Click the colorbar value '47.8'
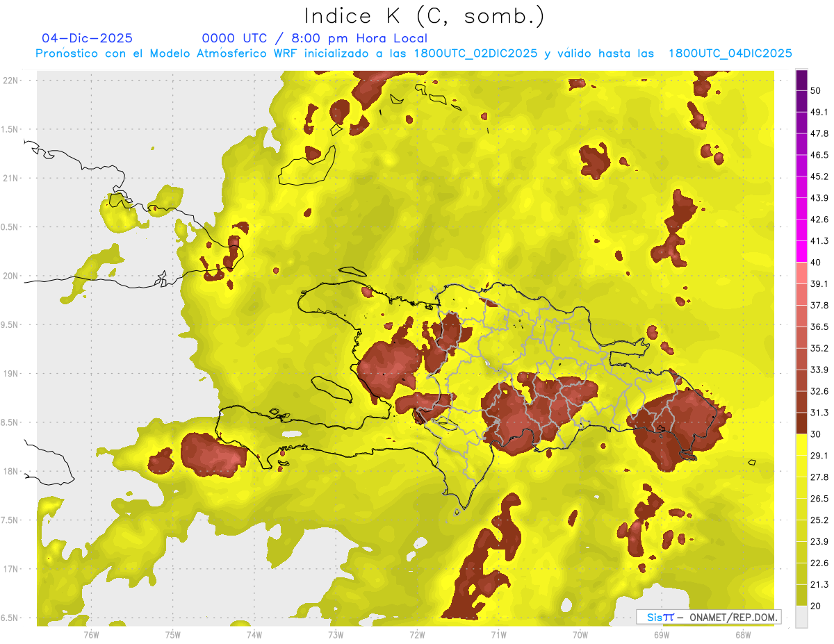 819,133
